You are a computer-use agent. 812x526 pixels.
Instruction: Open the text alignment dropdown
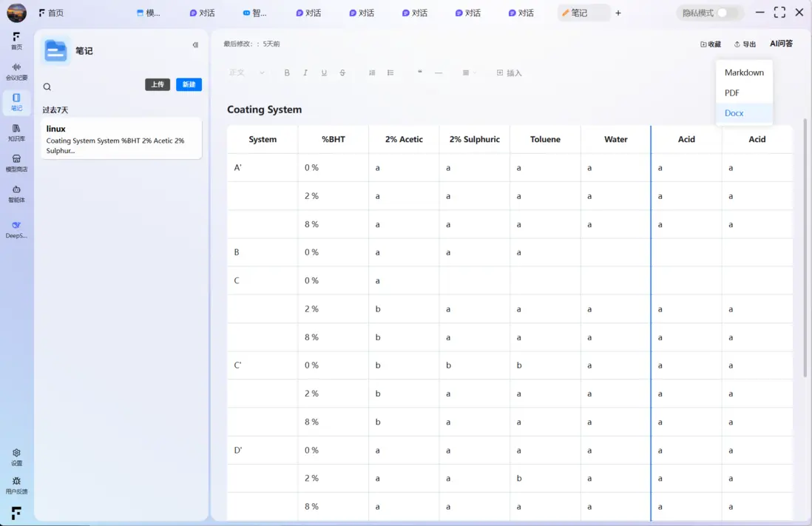coord(469,73)
